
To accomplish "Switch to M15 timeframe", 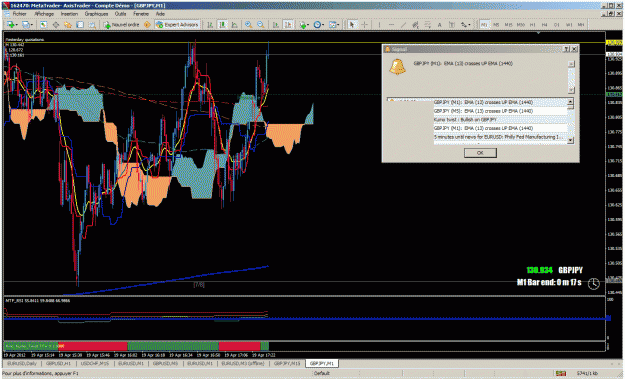I will (x=509, y=25).
